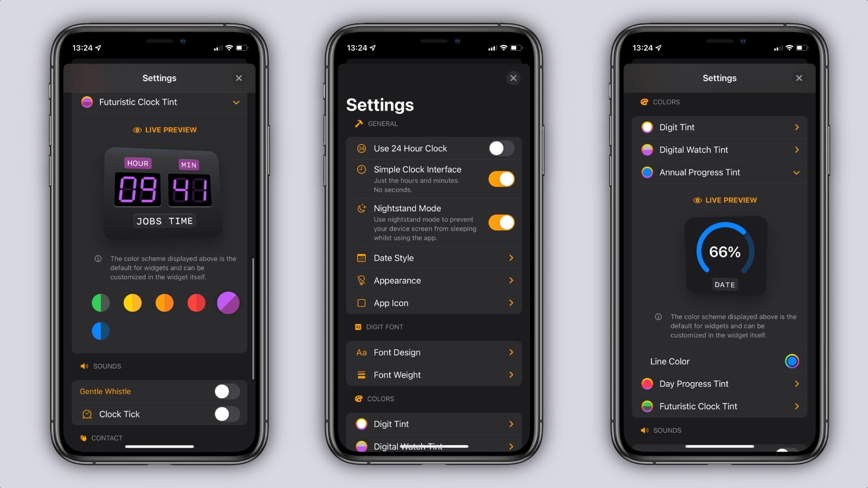Select the Font Weight menu item

coord(434,375)
